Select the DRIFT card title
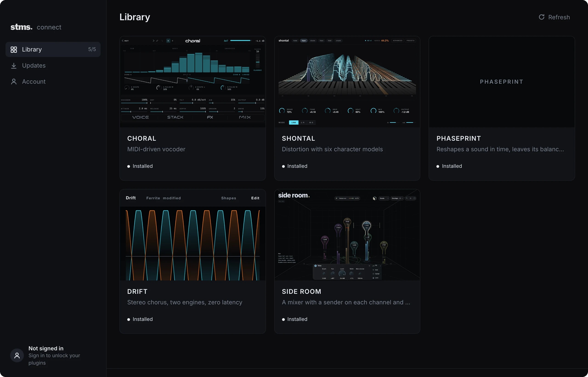This screenshot has width=588, height=377. point(137,291)
